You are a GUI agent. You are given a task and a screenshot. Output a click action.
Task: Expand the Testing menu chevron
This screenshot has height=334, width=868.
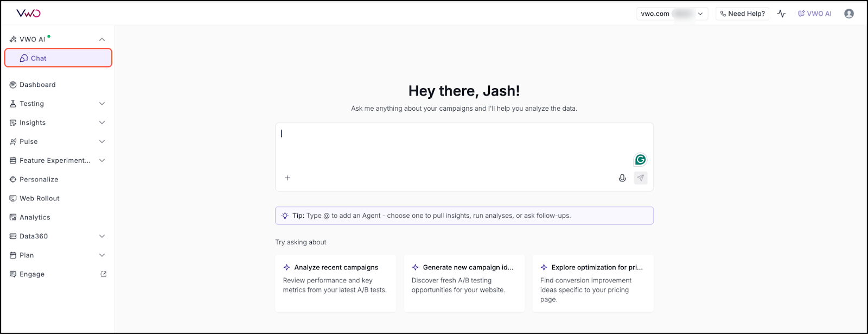coord(102,104)
